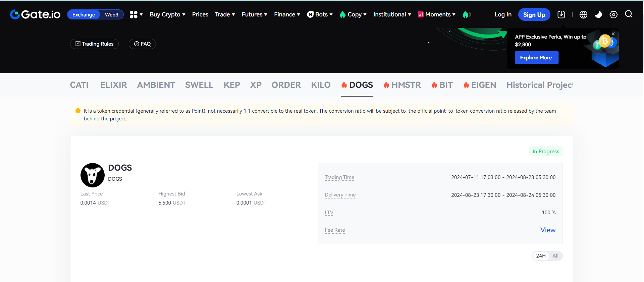Select the All time range toggle
The width and height of the screenshot is (644, 282).
(555, 256)
